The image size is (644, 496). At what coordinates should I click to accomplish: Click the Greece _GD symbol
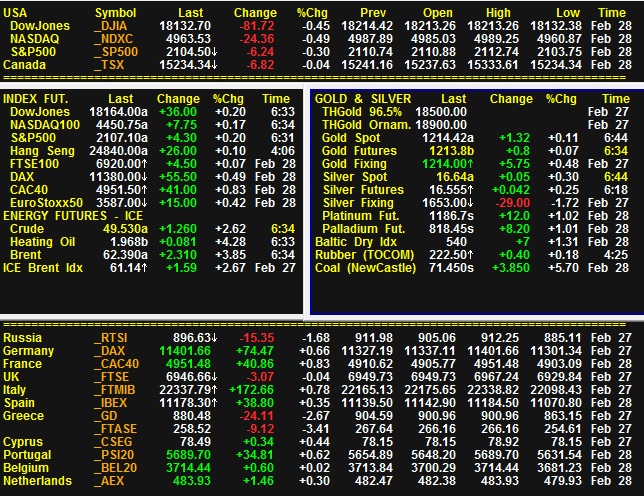coord(106,416)
